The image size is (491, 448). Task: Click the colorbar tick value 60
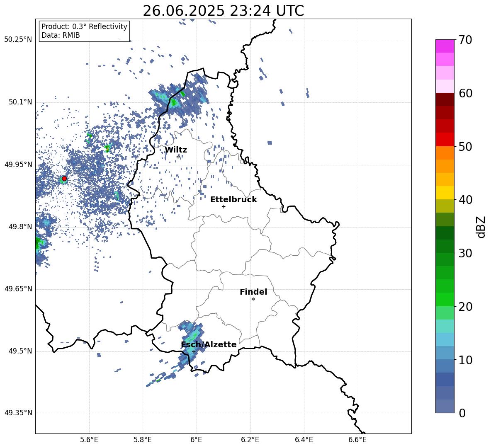tap(465, 93)
